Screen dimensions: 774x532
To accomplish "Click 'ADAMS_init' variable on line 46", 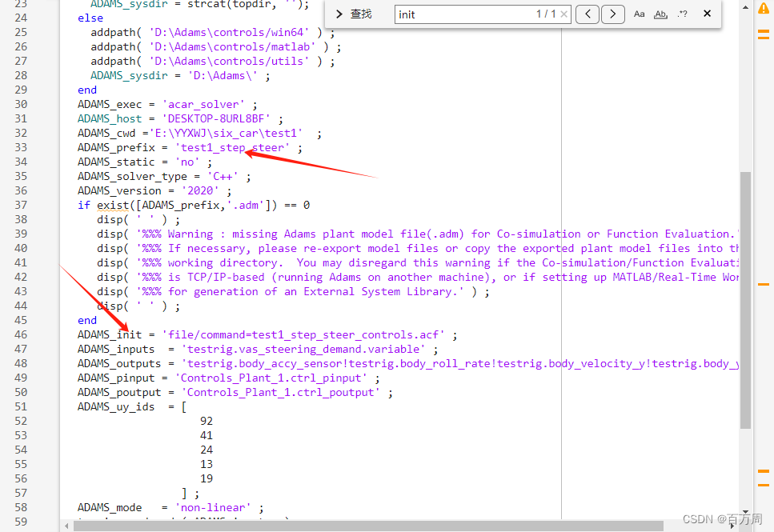I will coord(110,334).
